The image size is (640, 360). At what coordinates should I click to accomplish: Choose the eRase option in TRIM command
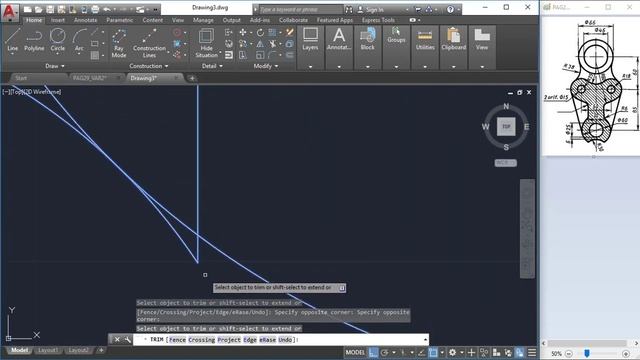click(x=268, y=340)
